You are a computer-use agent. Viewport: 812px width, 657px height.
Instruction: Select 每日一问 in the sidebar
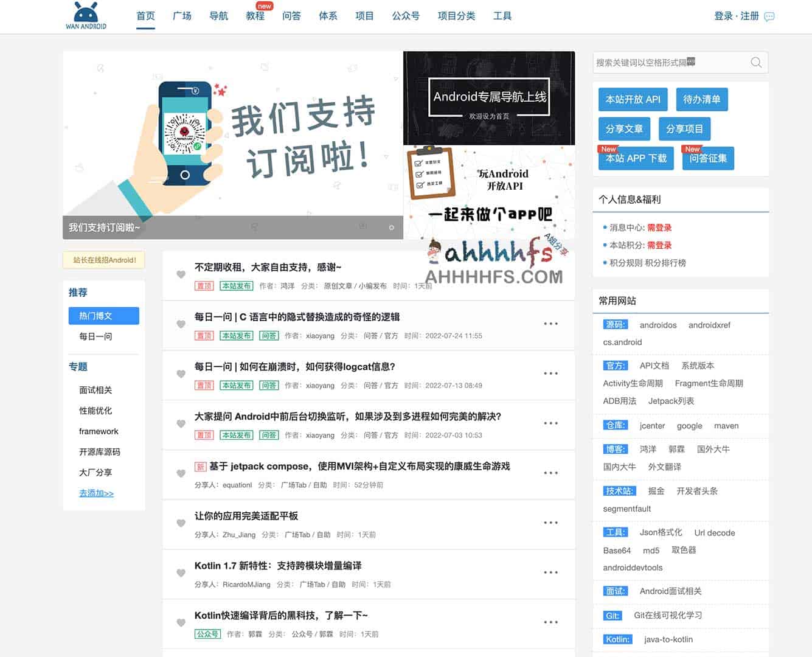click(x=95, y=336)
